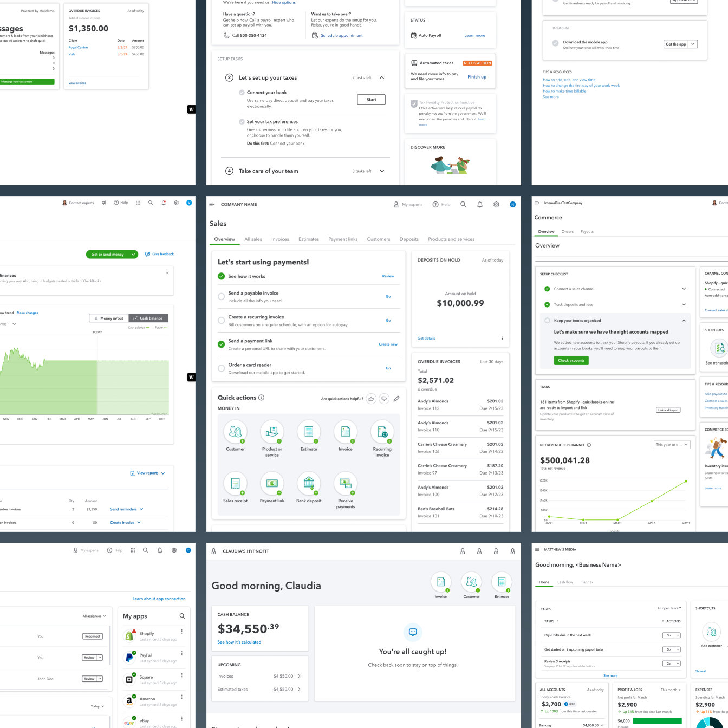
Task: Open the View reports dropdown
Action: (147, 473)
